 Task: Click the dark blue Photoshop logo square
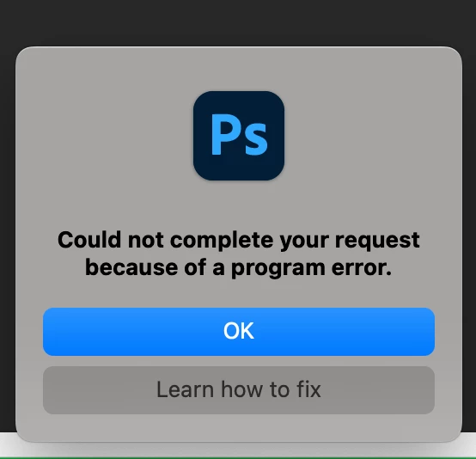[239, 136]
